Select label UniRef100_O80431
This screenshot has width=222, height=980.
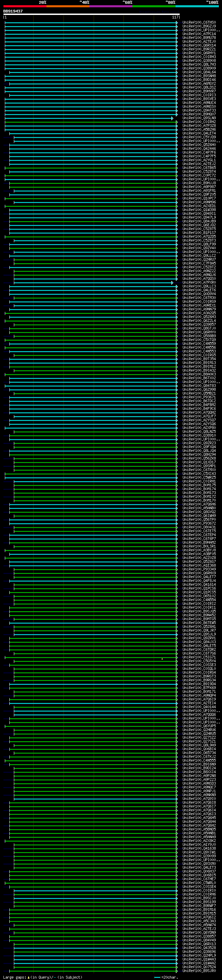(x=199, y=527)
